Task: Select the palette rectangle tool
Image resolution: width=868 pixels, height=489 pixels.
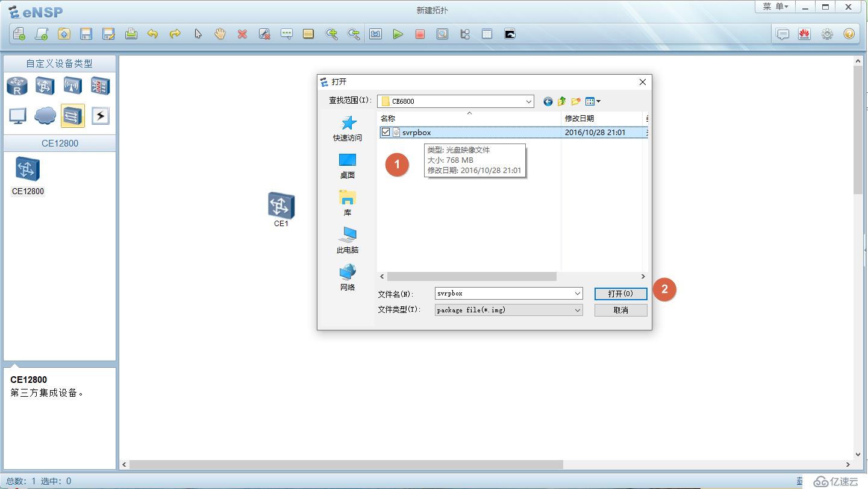Action: click(308, 34)
